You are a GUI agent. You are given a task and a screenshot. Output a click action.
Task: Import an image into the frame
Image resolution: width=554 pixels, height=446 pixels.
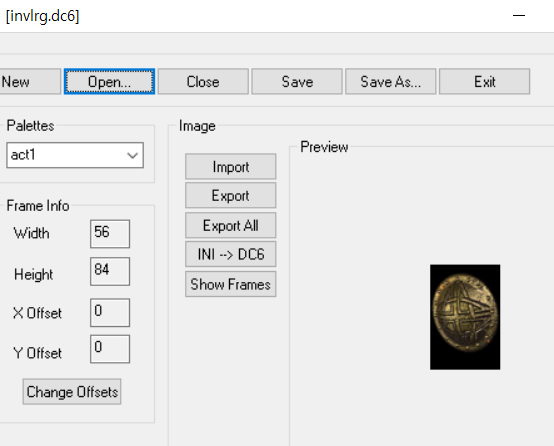(x=231, y=166)
